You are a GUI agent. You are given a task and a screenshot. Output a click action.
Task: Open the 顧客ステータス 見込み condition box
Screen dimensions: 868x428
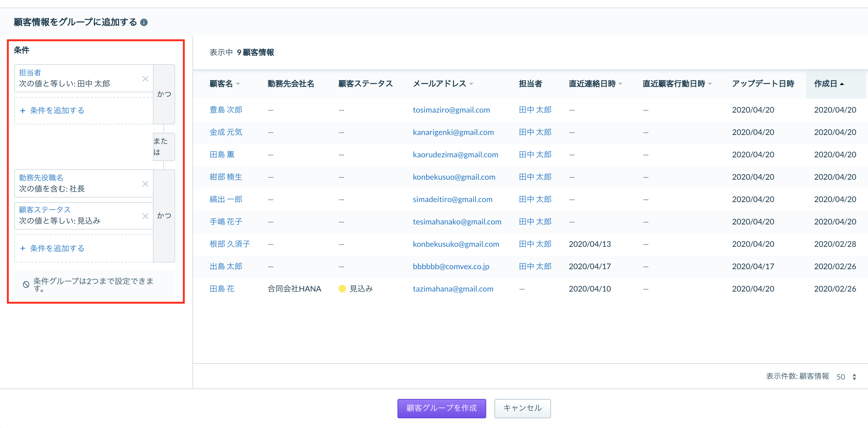coord(84,216)
